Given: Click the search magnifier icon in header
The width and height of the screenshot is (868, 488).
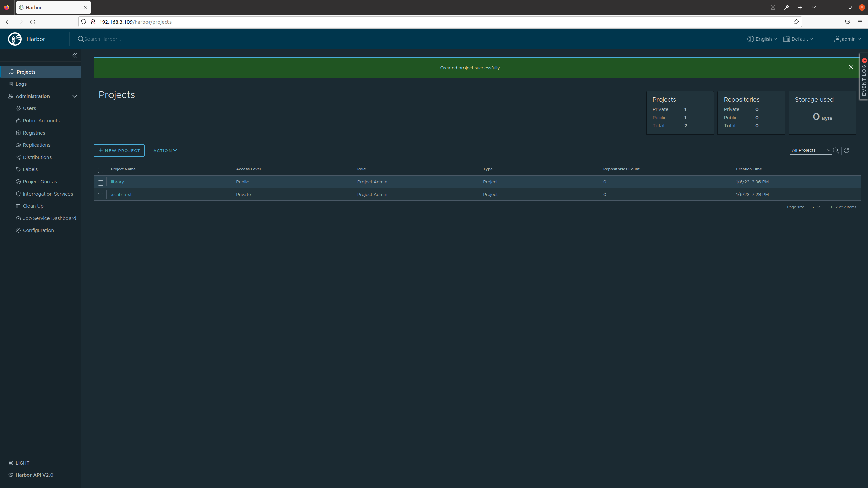Looking at the screenshot, I should 81,39.
